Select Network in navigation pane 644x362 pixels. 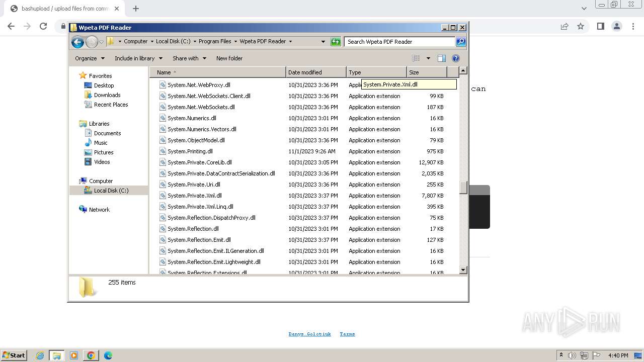(x=99, y=210)
